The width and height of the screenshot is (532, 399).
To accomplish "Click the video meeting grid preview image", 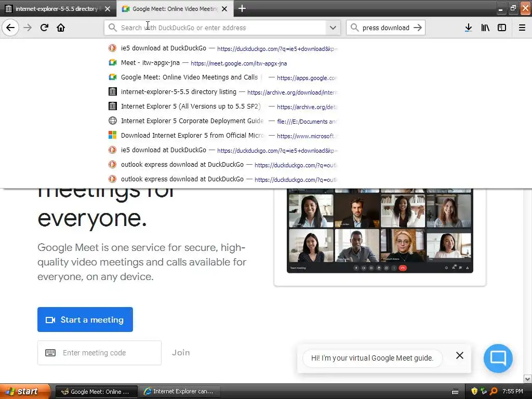I will [380, 231].
